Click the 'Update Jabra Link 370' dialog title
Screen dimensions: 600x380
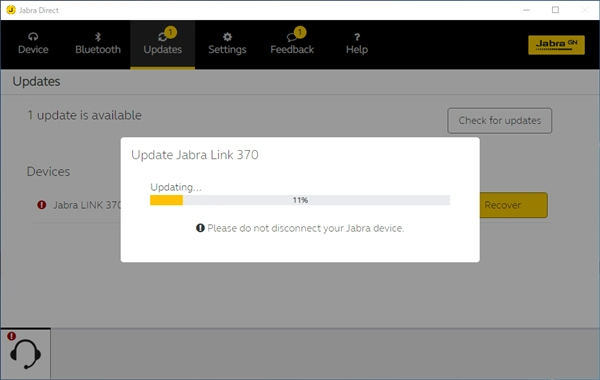(195, 155)
